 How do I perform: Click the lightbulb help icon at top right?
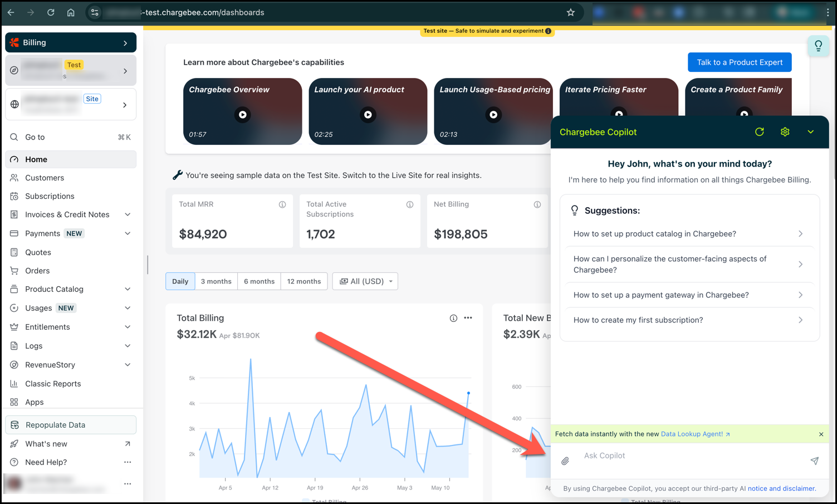tap(818, 46)
